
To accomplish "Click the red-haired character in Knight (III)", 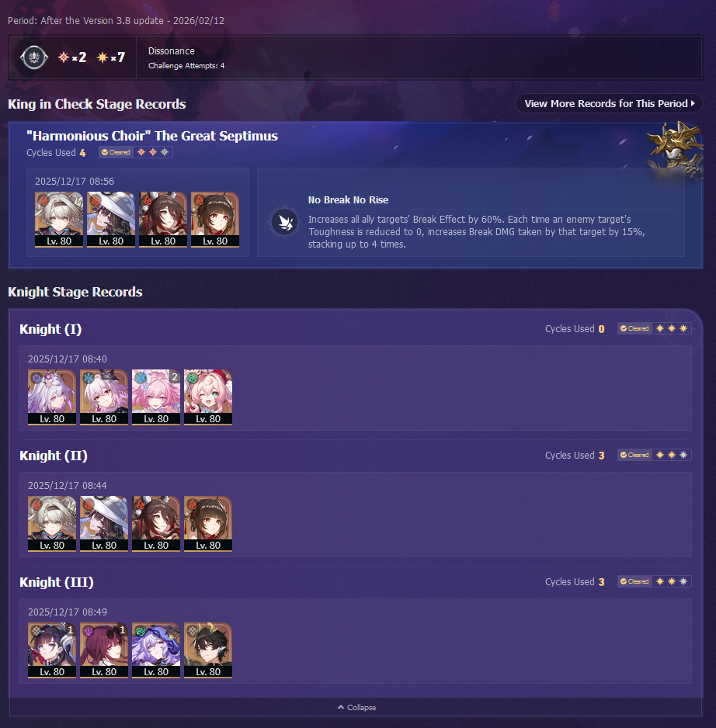I will coord(104,650).
